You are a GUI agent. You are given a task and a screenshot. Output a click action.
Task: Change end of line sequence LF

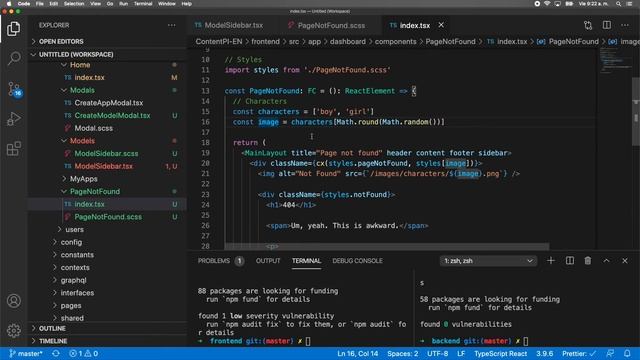[x=461, y=353]
